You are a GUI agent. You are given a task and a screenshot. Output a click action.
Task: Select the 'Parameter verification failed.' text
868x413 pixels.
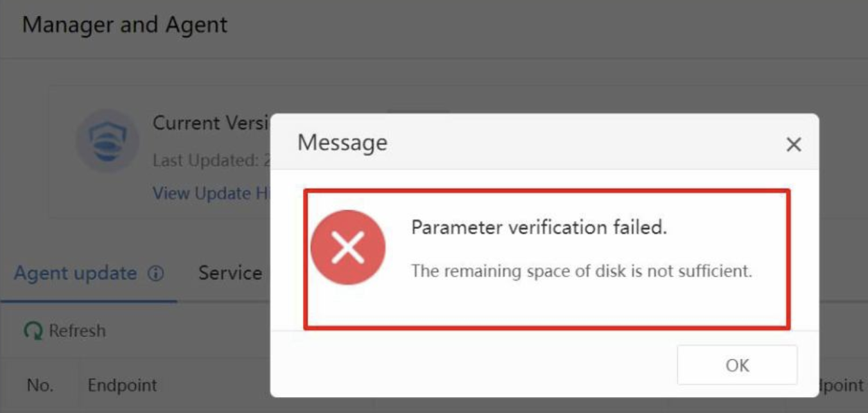click(539, 227)
